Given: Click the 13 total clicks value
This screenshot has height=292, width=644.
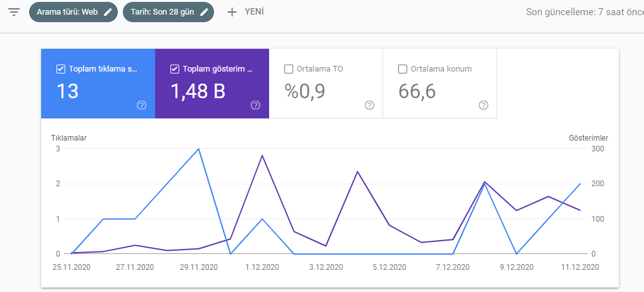Looking at the screenshot, I should click(67, 91).
